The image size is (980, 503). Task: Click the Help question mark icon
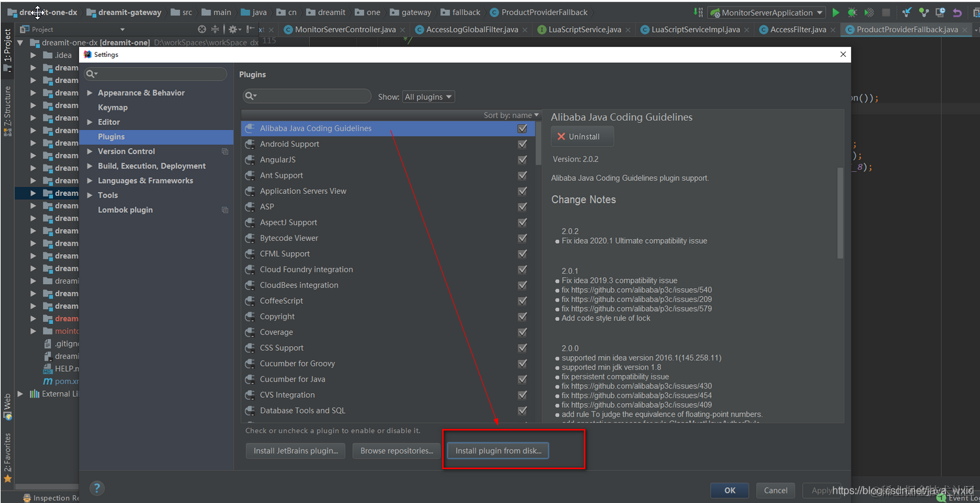[x=97, y=488]
